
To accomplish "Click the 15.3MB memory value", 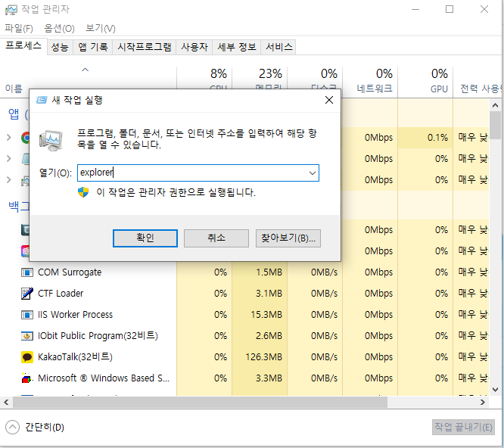I will coord(266,315).
